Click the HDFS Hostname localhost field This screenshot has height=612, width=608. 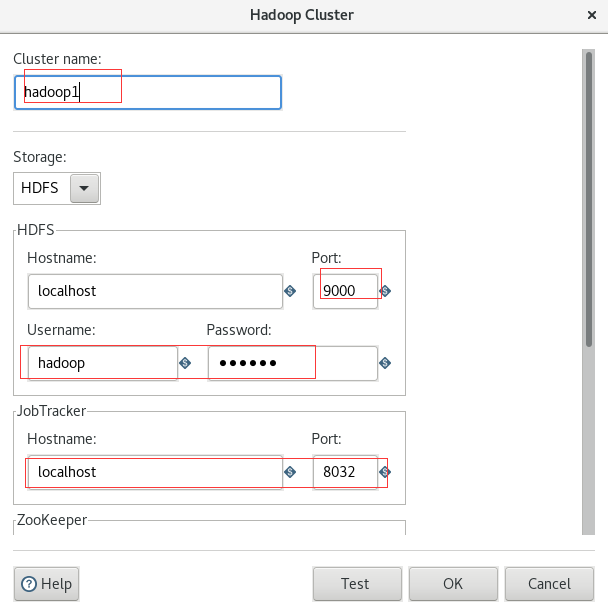point(155,292)
